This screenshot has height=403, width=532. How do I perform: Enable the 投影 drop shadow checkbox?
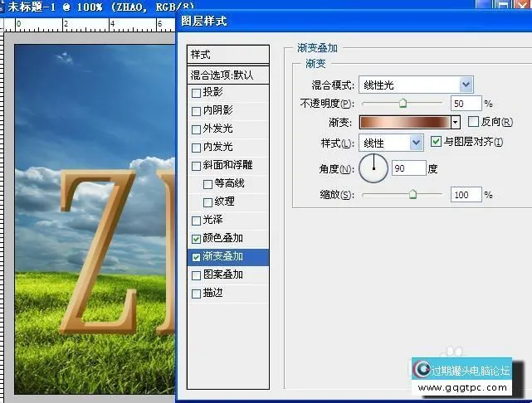(196, 93)
